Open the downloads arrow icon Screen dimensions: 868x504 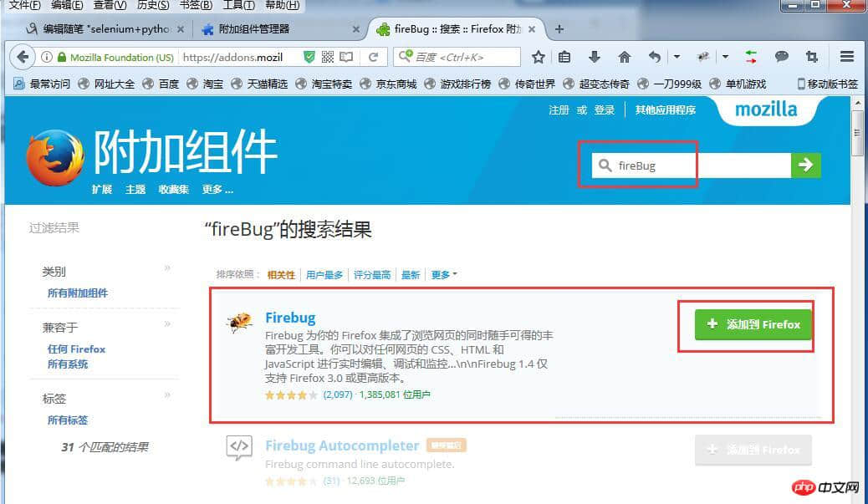point(594,57)
